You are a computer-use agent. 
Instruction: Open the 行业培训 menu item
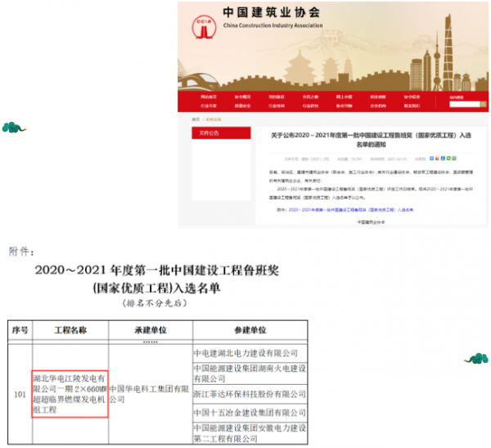(x=277, y=106)
